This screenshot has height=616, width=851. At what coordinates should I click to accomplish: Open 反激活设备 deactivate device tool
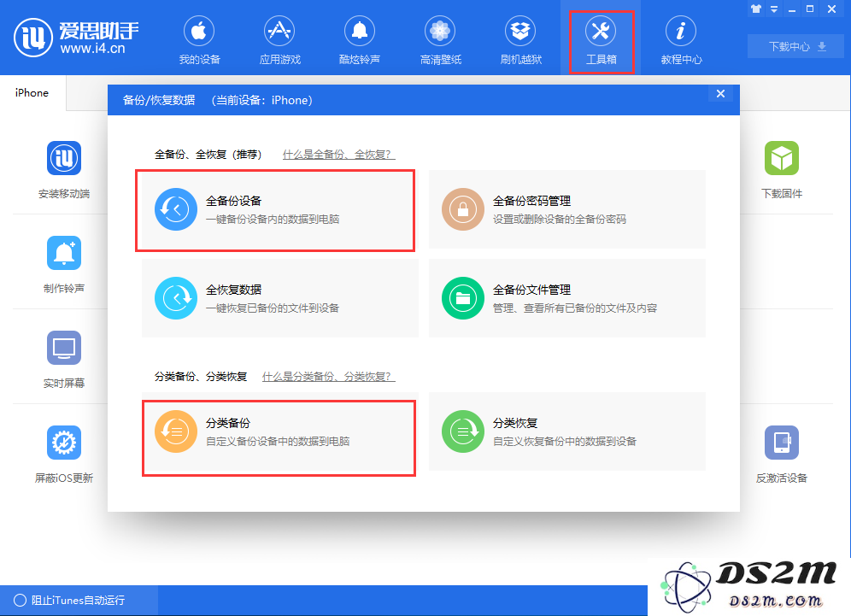(782, 455)
